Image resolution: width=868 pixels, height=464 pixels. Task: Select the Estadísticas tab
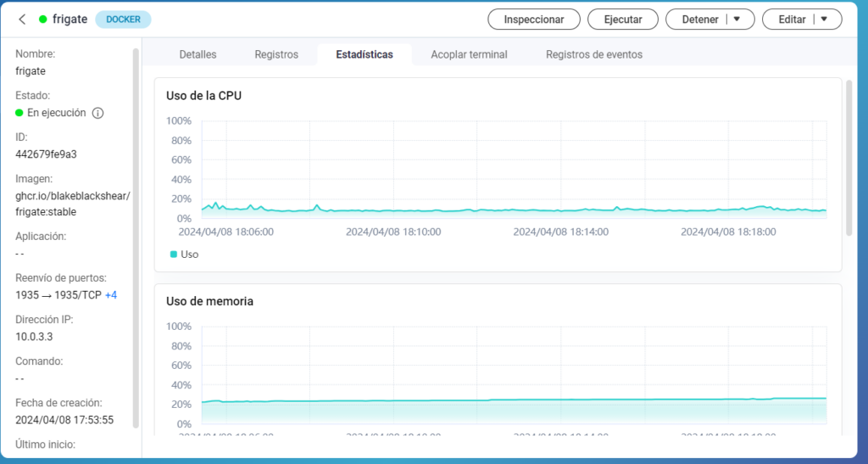coord(364,54)
